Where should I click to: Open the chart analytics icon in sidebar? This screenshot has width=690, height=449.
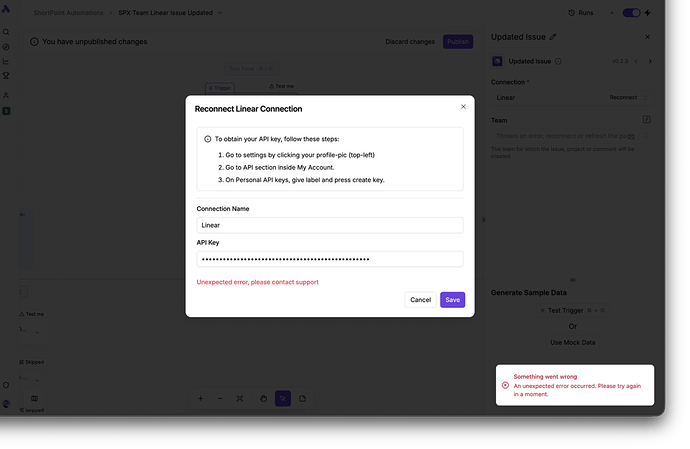tap(6, 61)
